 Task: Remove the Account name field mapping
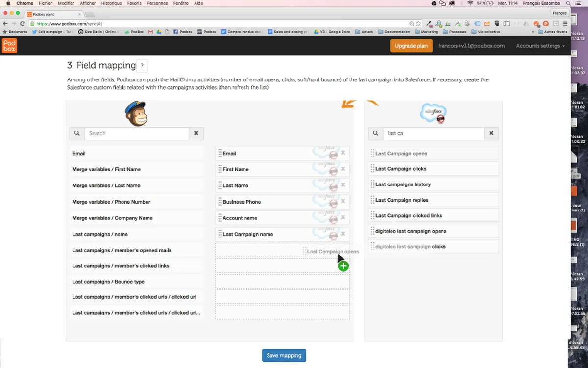click(x=343, y=217)
